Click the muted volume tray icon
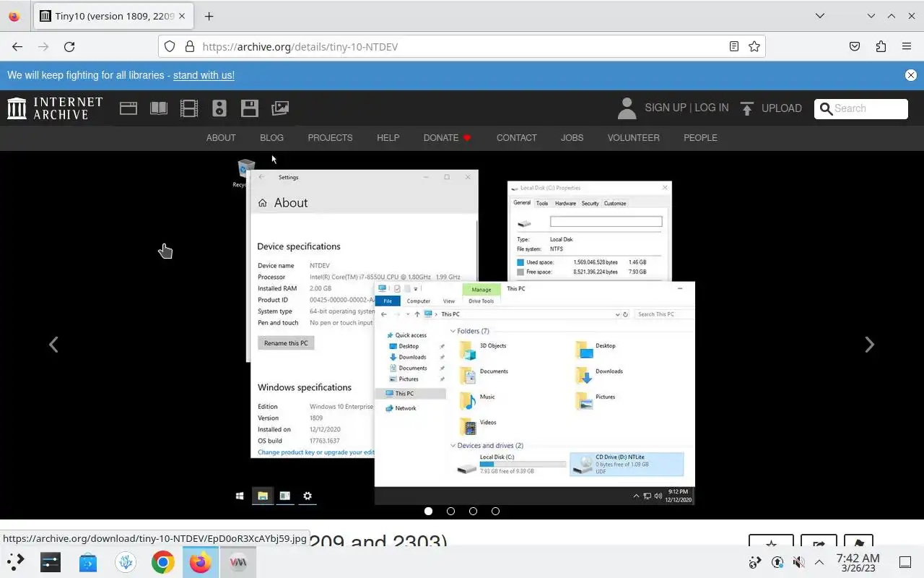Image resolution: width=924 pixels, height=578 pixels. click(798, 562)
